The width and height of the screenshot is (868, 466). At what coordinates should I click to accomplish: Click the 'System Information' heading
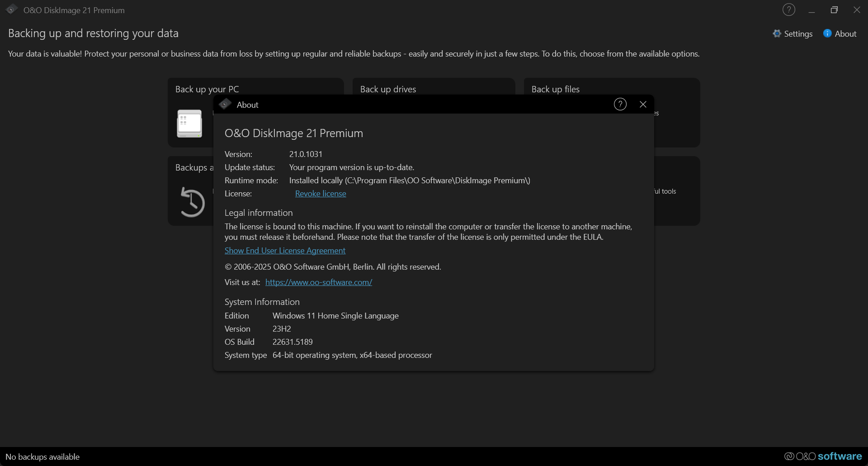coord(262,302)
